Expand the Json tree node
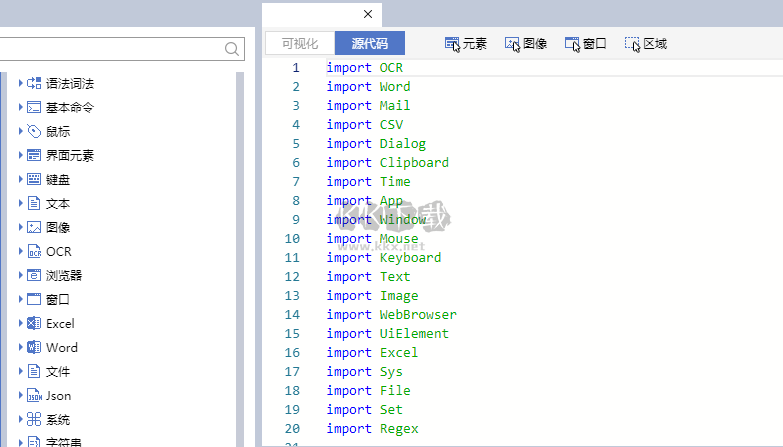This screenshot has width=783, height=447. (20, 395)
